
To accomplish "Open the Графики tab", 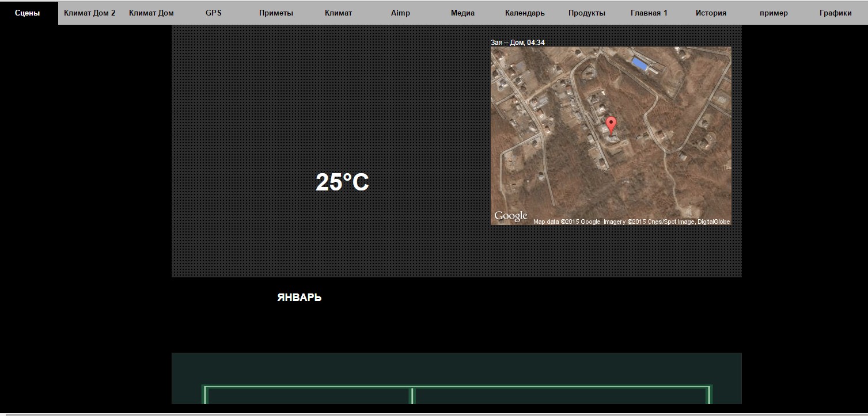I will click(836, 13).
